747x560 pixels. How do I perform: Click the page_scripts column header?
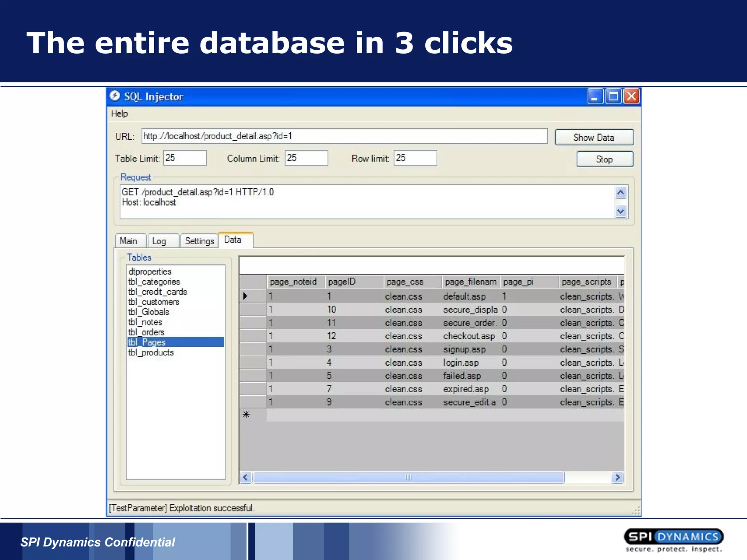pyautogui.click(x=588, y=282)
